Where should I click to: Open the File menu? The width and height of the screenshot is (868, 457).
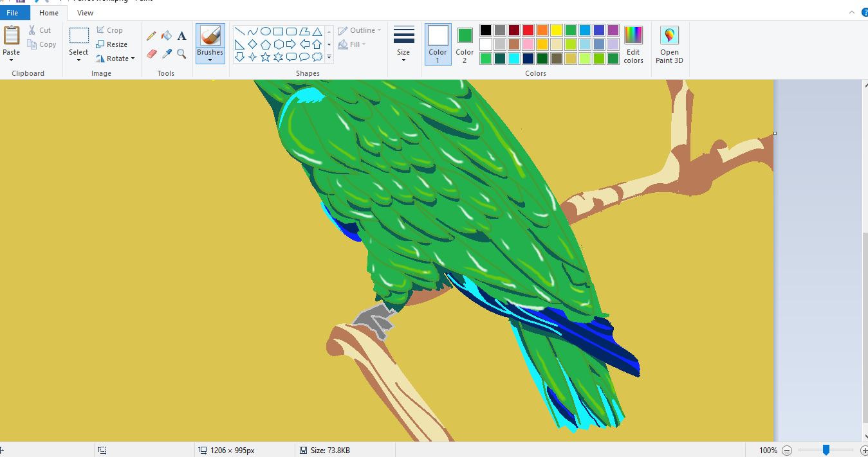(12, 12)
